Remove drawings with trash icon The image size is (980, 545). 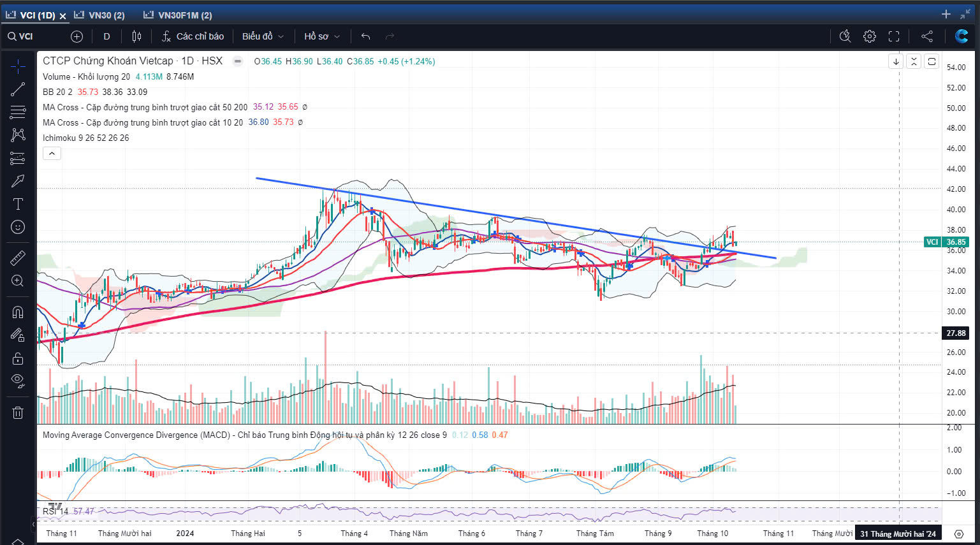[x=18, y=413]
